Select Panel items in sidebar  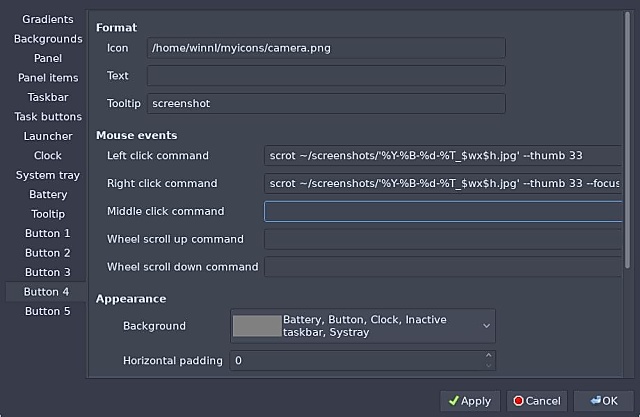tap(47, 78)
